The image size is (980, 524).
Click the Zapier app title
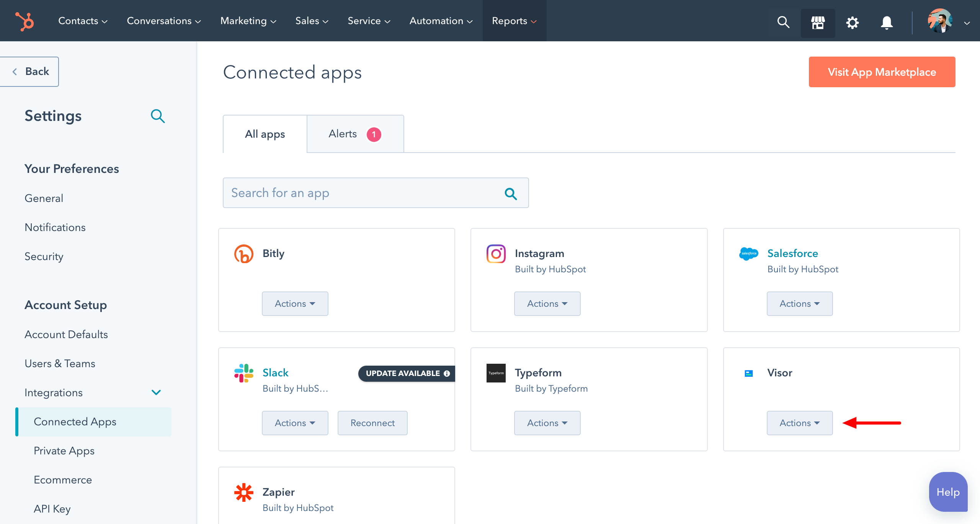278,492
